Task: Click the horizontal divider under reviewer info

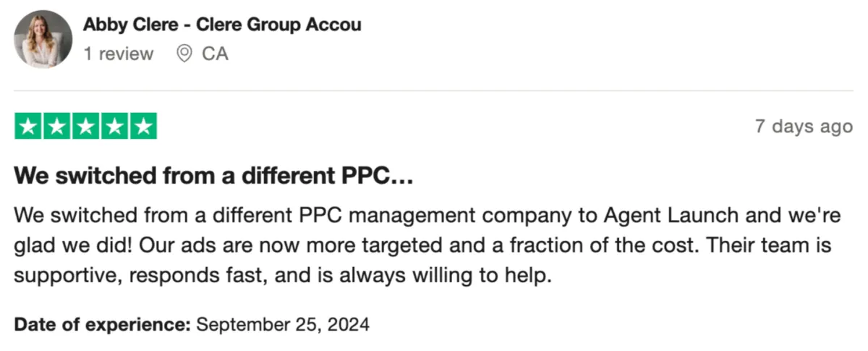Action: [x=433, y=90]
